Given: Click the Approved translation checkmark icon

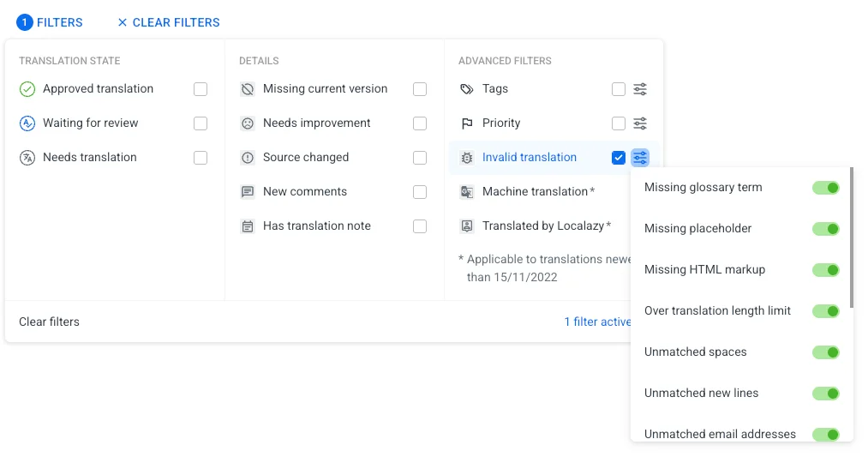Looking at the screenshot, I should pyautogui.click(x=27, y=89).
